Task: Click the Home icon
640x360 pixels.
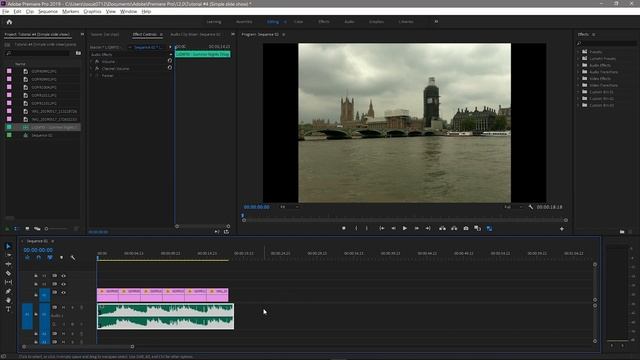Action: pos(9,22)
